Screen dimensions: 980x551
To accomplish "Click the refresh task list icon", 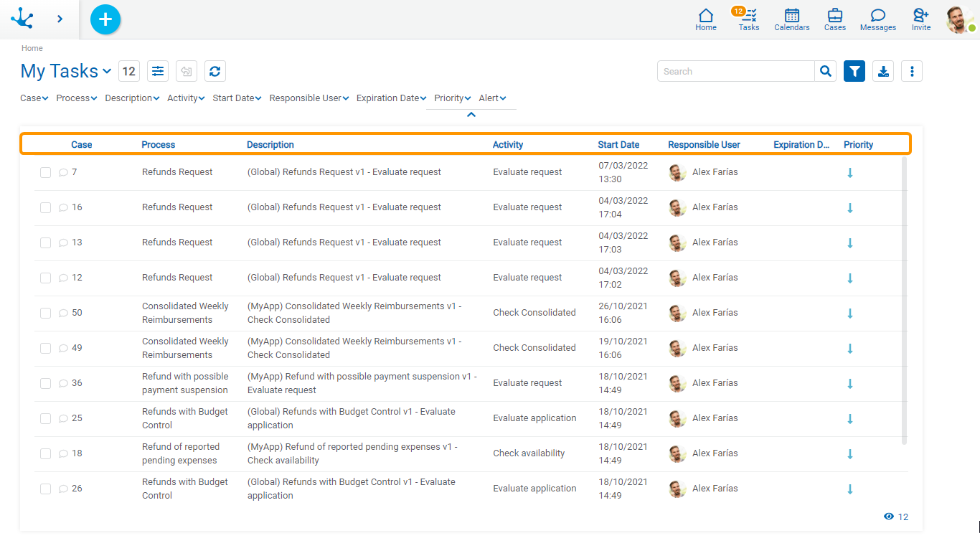I will tap(215, 71).
